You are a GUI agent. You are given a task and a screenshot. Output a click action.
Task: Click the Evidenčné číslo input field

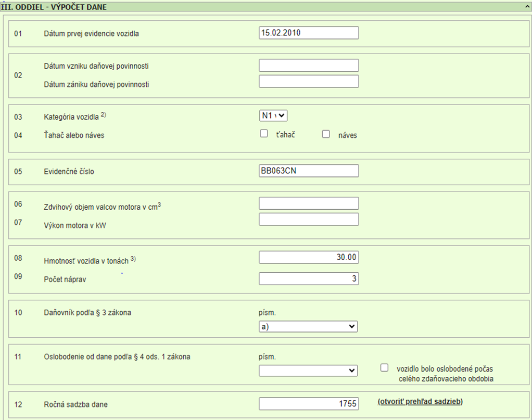pyautogui.click(x=309, y=171)
